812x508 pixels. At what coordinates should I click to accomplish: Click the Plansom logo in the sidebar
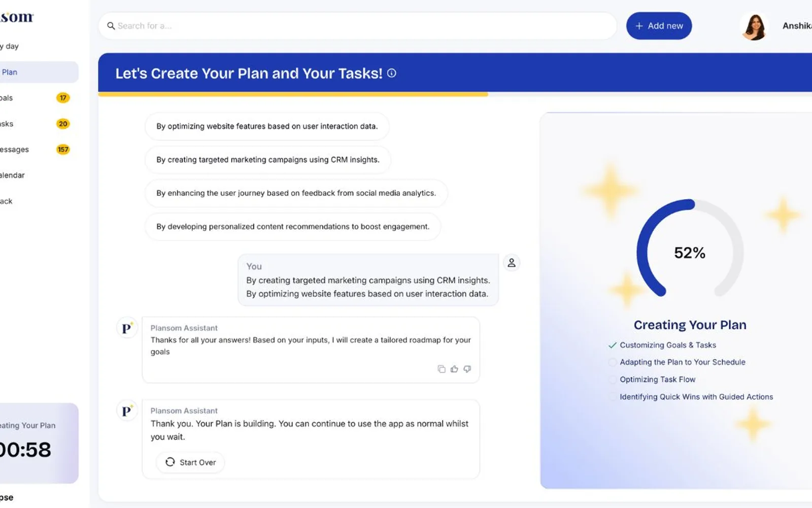pyautogui.click(x=16, y=17)
